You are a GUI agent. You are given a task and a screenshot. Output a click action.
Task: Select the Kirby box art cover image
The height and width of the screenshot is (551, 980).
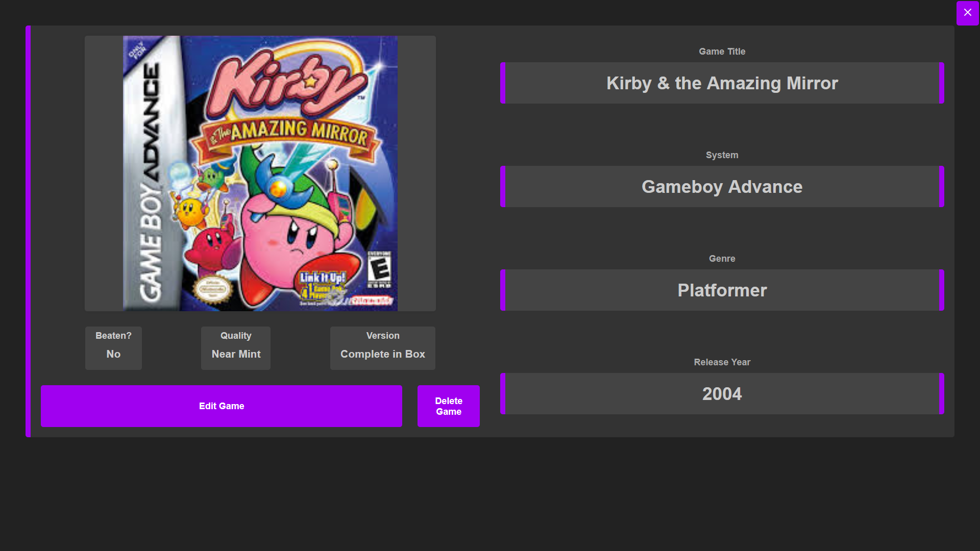260,173
